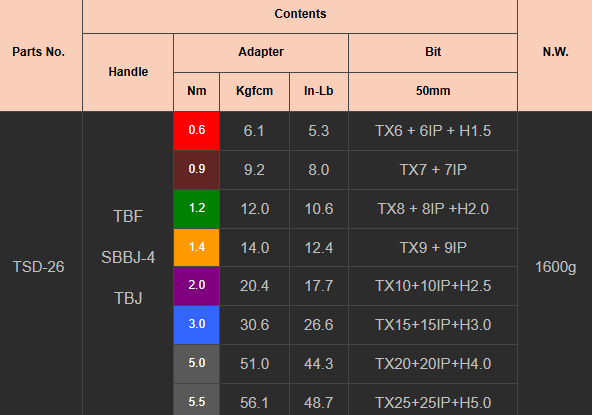
Task: Click the Kgfcm column header
Action: pyautogui.click(x=254, y=92)
